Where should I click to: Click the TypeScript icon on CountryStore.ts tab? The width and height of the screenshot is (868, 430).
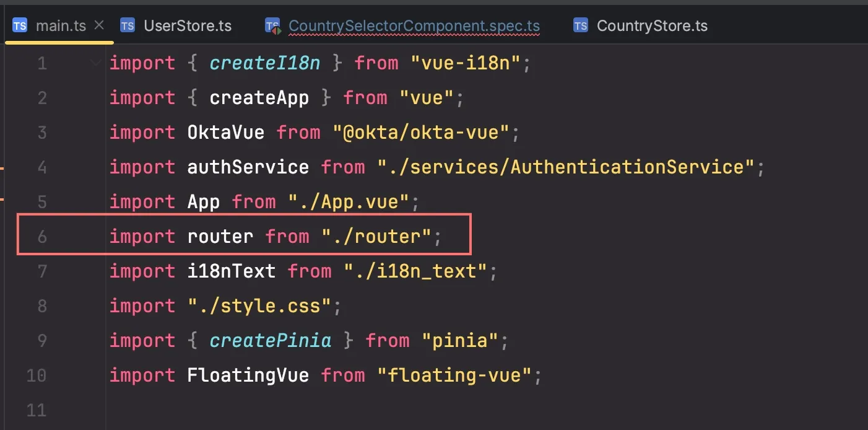click(x=581, y=26)
